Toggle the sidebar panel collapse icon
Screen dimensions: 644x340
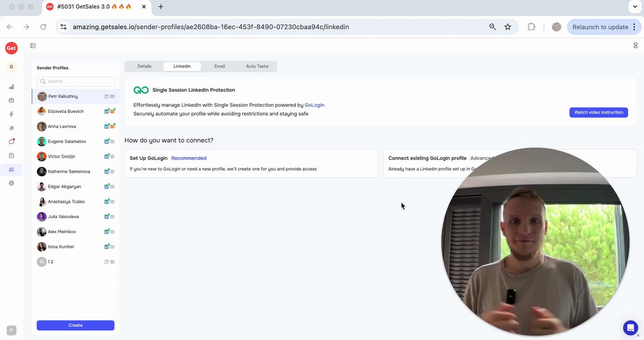click(33, 46)
